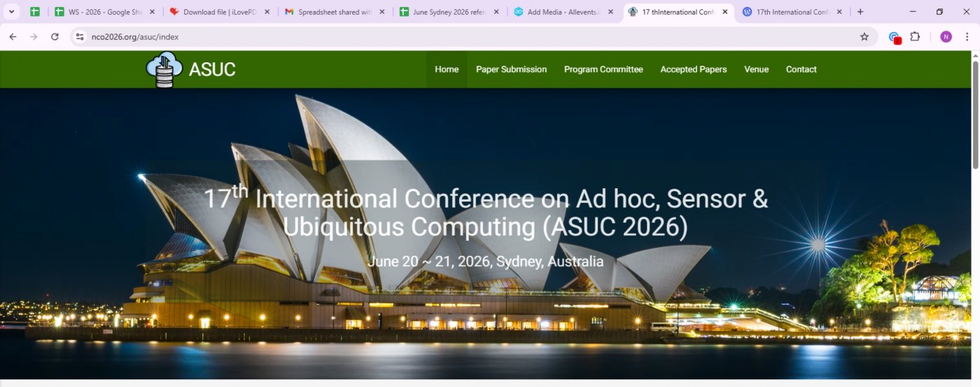
Task: Open the Paper Submission menu item
Action: pos(511,69)
